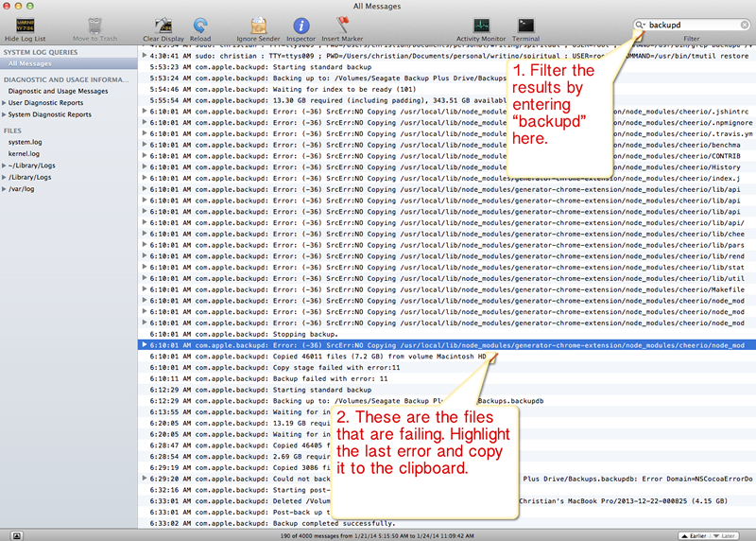Click into the Filter search field
Viewport: 756px width, 541px height.
coord(692,25)
